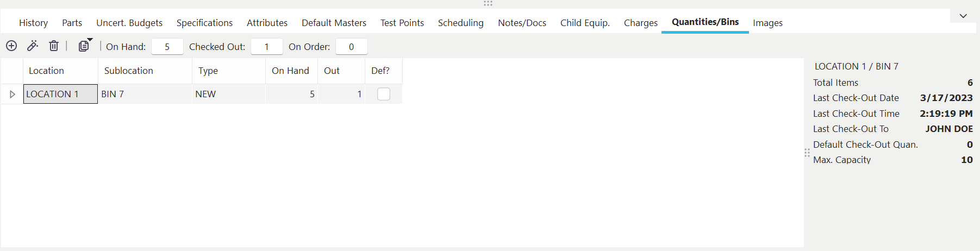This screenshot has height=251, width=980.
Task: Click the Checked Out quantity field
Action: [267, 47]
